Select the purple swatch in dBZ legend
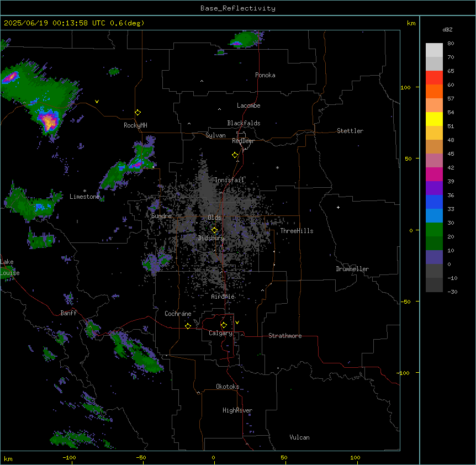 pos(434,188)
